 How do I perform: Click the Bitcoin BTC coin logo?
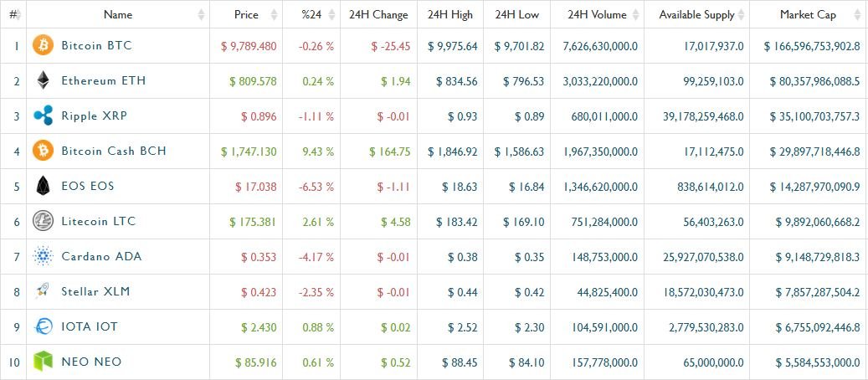click(x=44, y=45)
